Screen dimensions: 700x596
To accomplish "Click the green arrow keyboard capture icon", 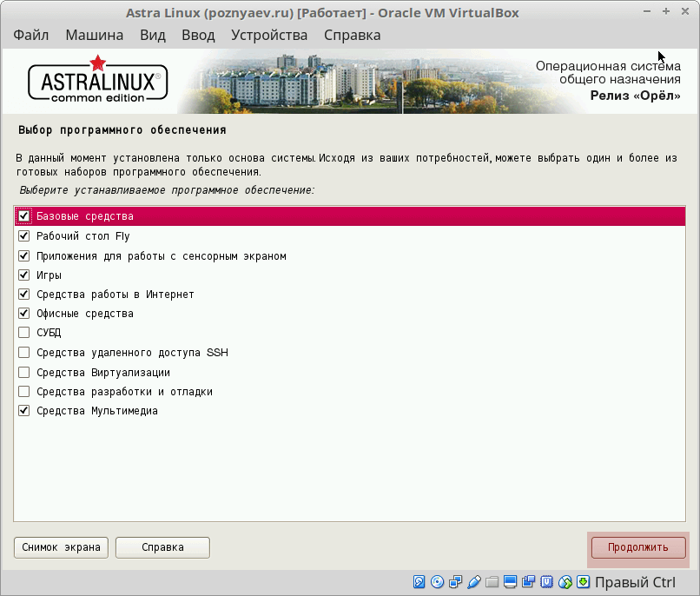I will (x=584, y=582).
